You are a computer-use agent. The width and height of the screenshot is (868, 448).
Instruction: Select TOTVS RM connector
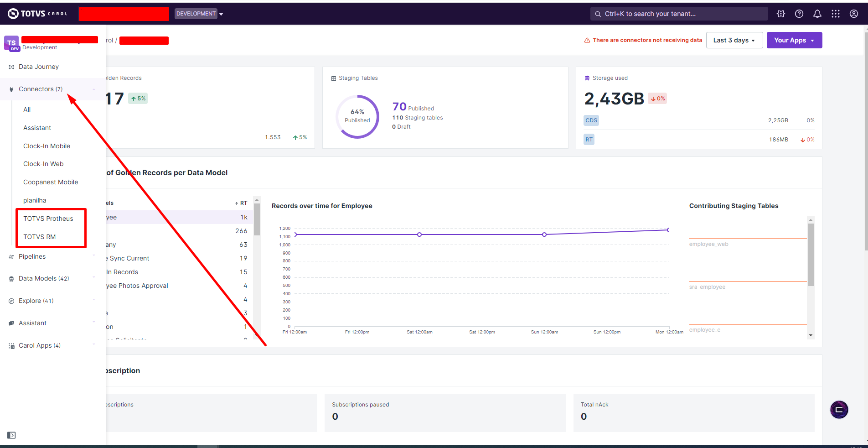tap(40, 237)
